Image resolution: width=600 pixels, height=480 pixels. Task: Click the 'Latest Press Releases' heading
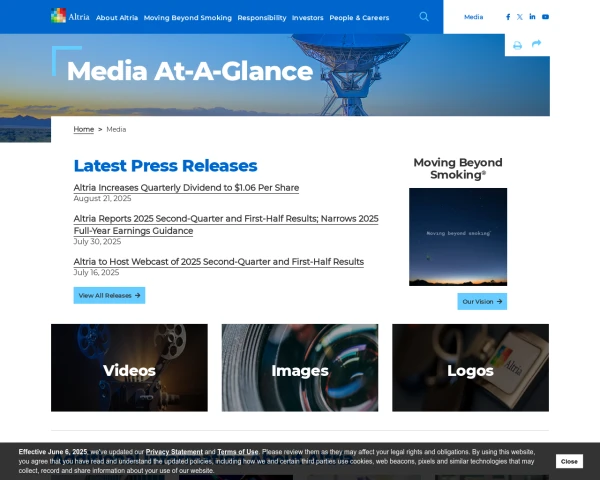pyautogui.click(x=165, y=166)
